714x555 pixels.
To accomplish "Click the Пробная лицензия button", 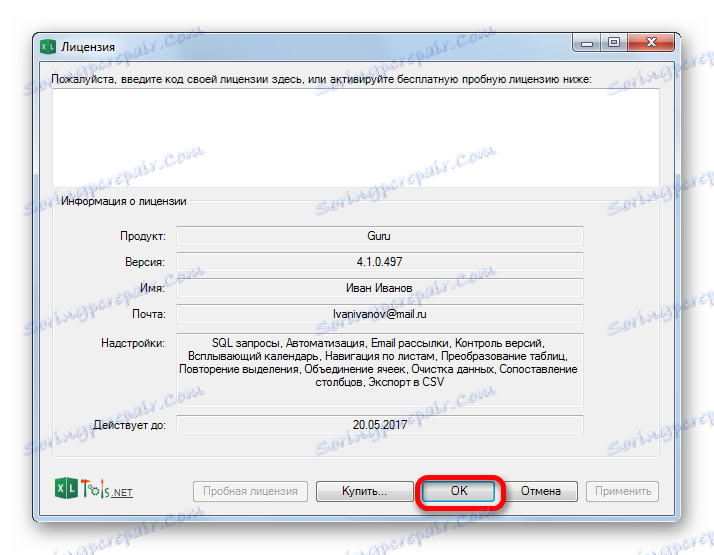I will click(x=250, y=491).
